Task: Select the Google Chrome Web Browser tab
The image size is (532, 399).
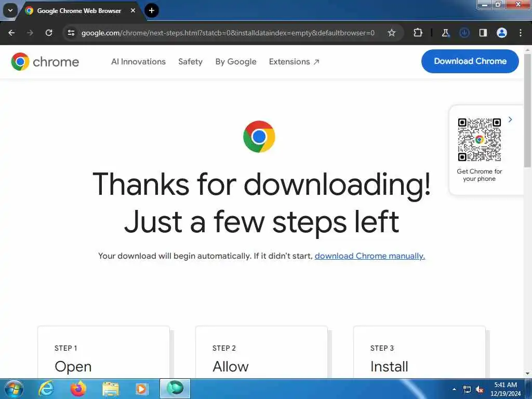Action: 79,11
